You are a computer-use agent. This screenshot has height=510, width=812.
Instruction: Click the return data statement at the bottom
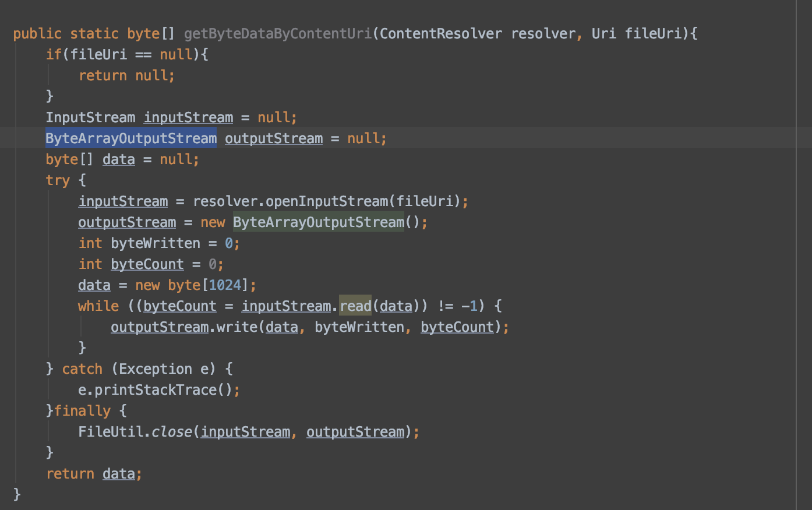tap(93, 473)
